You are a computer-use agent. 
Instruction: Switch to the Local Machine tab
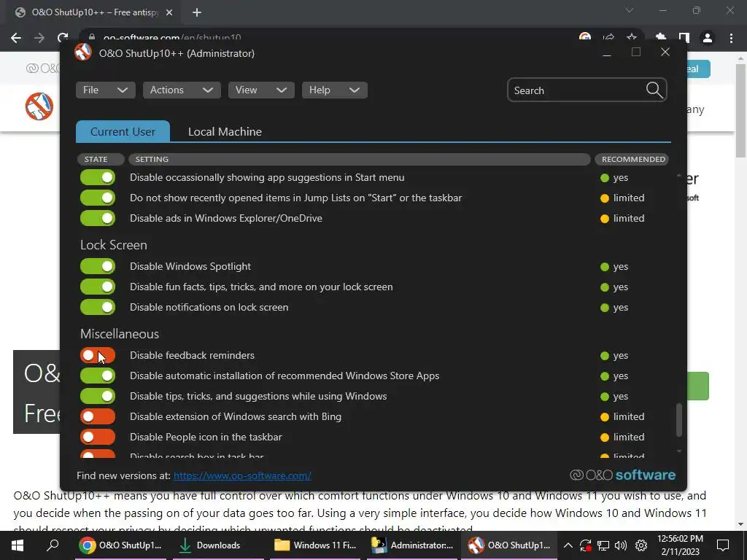tap(225, 132)
